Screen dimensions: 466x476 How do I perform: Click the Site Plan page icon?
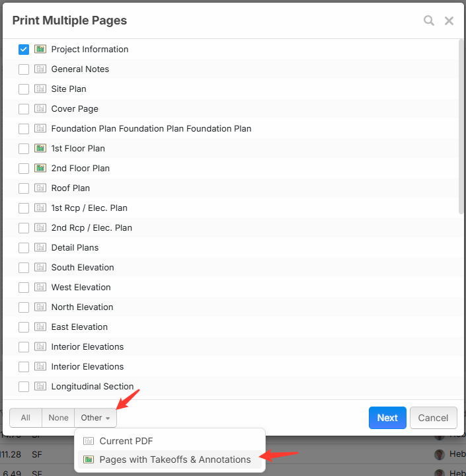pos(40,89)
